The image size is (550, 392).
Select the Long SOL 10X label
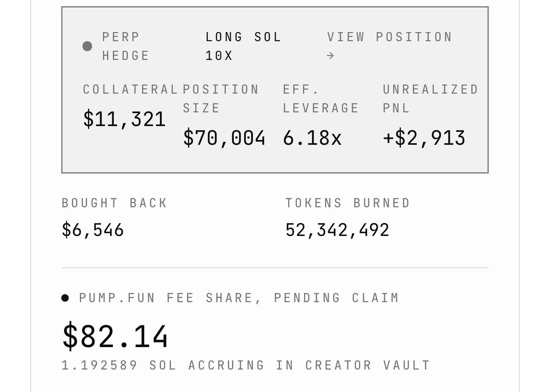[243, 46]
